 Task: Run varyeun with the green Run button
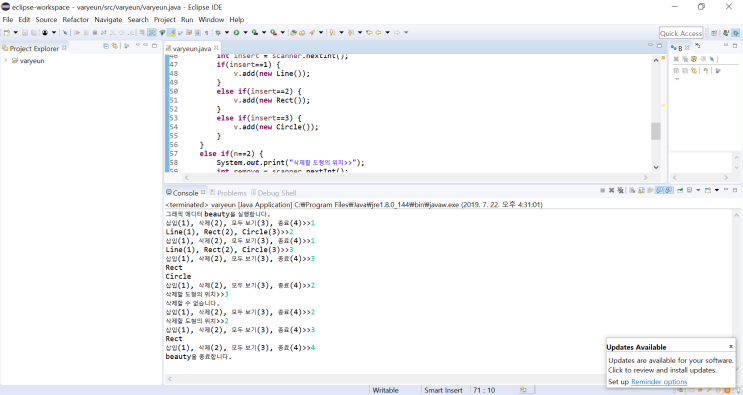(x=236, y=33)
